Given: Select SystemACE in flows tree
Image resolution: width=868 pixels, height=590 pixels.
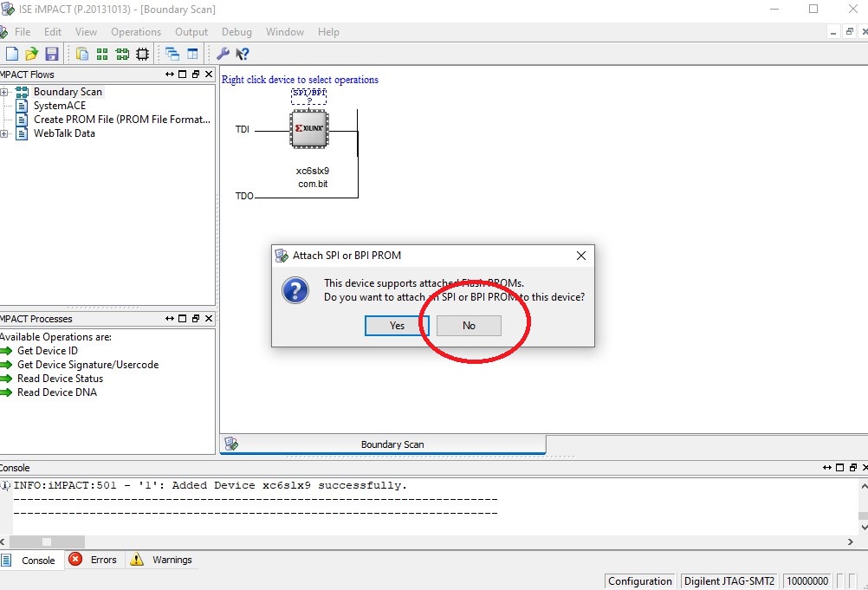Looking at the screenshot, I should point(59,106).
